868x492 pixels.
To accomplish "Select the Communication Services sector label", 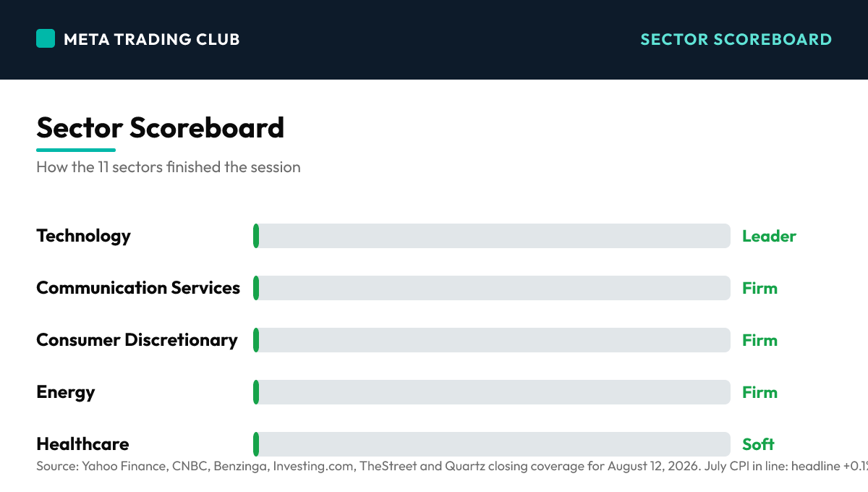I will click(x=138, y=288).
